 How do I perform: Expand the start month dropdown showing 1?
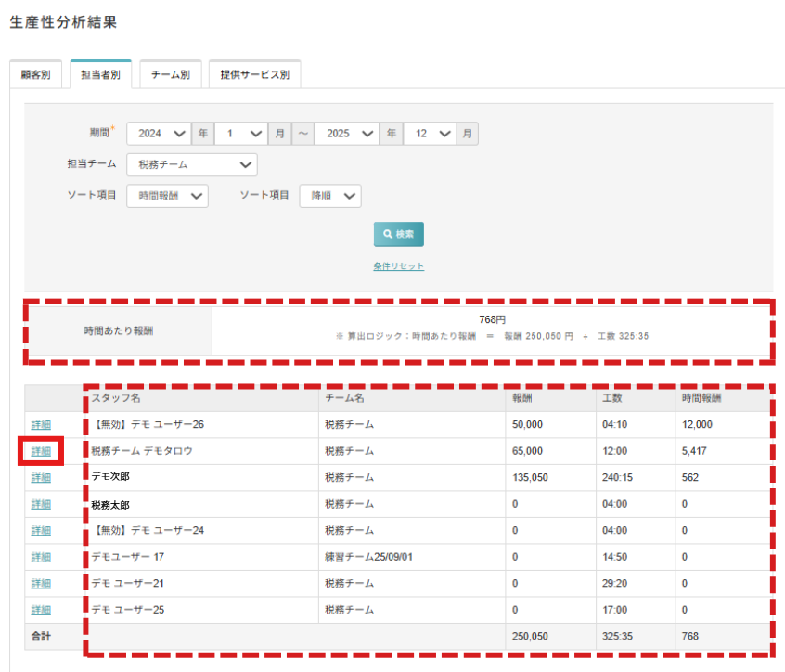241,134
